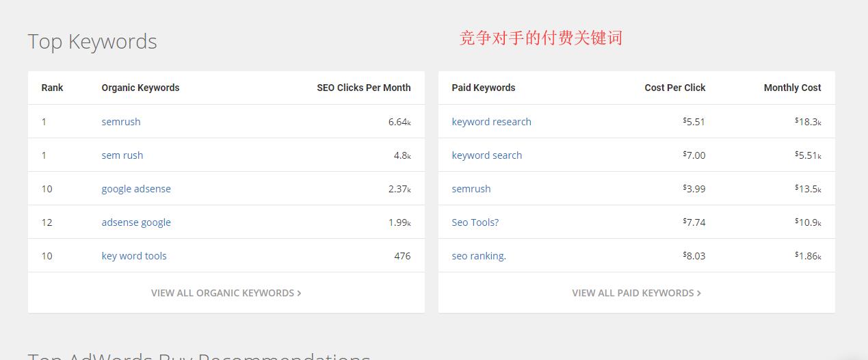Select the $7.00 cost per click value

pyautogui.click(x=694, y=155)
